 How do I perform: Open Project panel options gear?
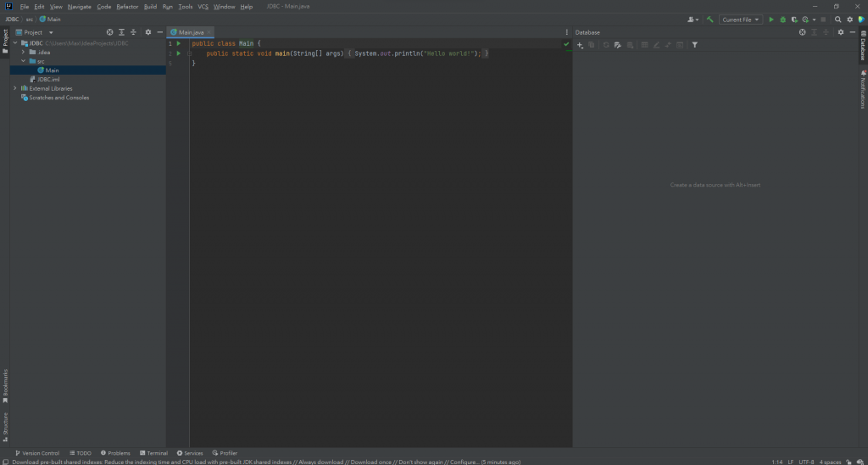pos(147,32)
